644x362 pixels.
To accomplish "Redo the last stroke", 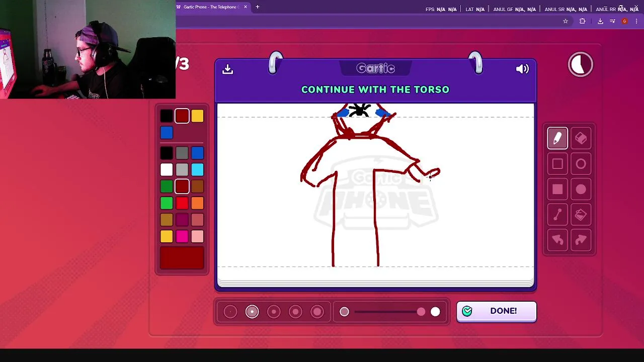I will pyautogui.click(x=581, y=240).
